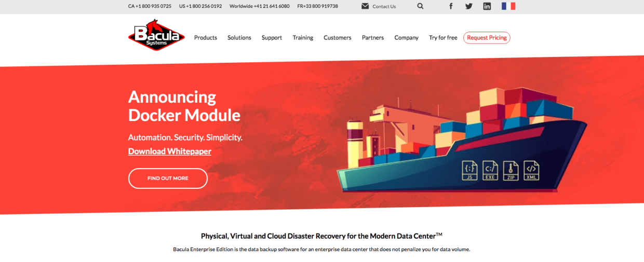
Task: Open the Twitter bird icon
Action: pos(469,6)
